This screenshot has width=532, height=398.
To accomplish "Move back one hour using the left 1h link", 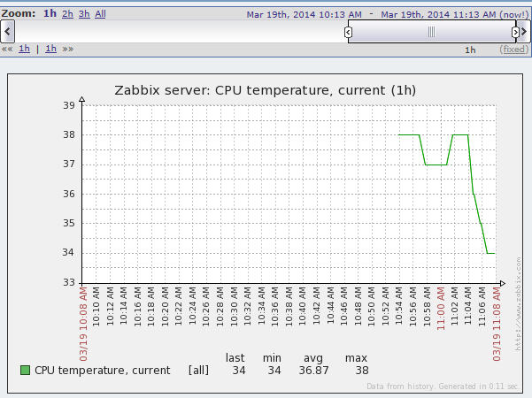I will pos(24,49).
